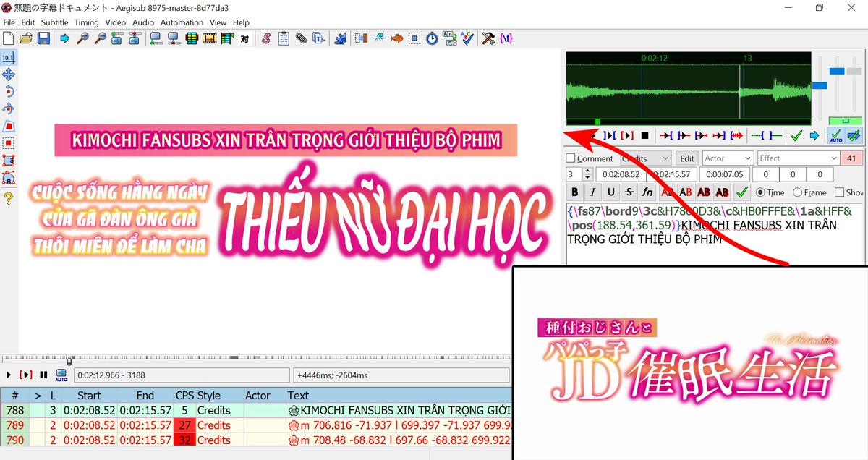Open the Automation manager icon
868x460 pixels.
[x=341, y=38]
